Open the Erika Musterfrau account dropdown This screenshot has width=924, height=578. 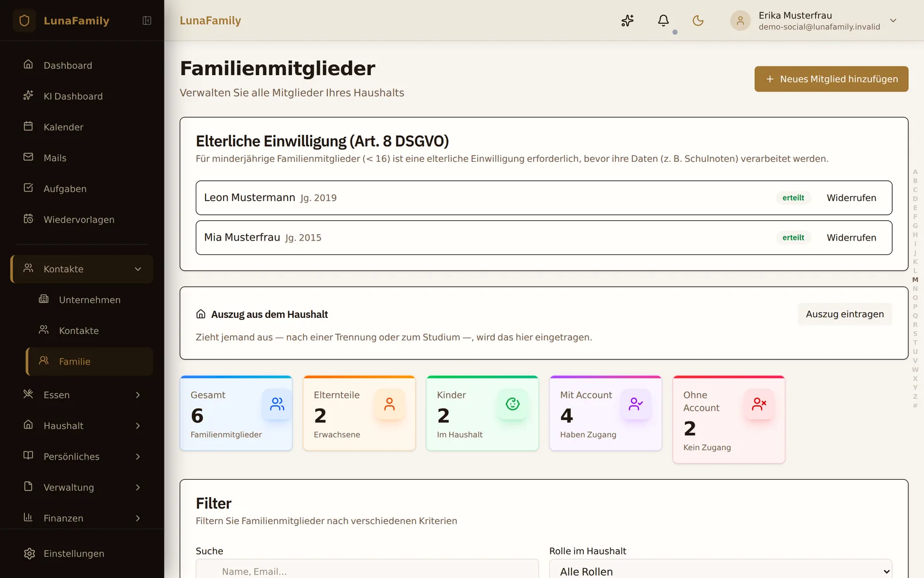(x=815, y=21)
